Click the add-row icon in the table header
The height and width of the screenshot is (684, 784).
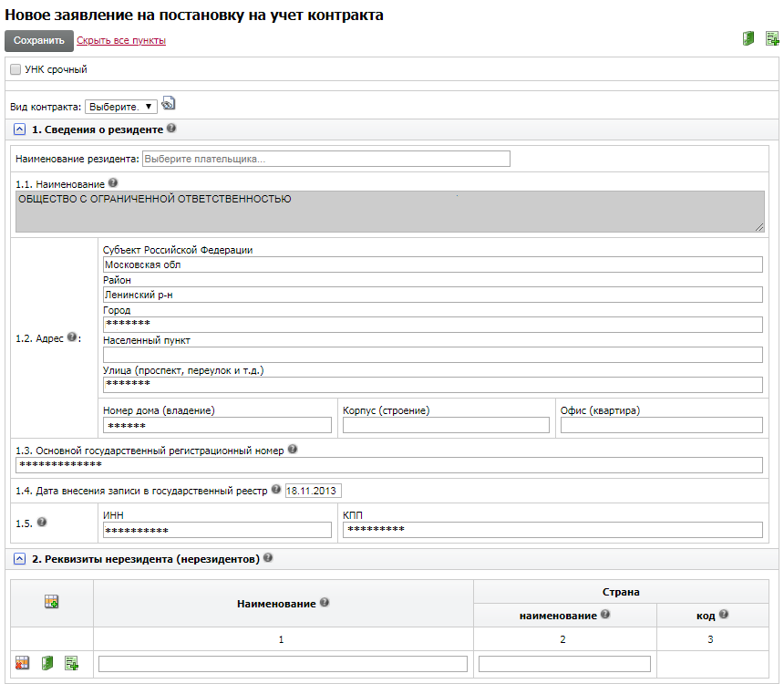point(51,602)
